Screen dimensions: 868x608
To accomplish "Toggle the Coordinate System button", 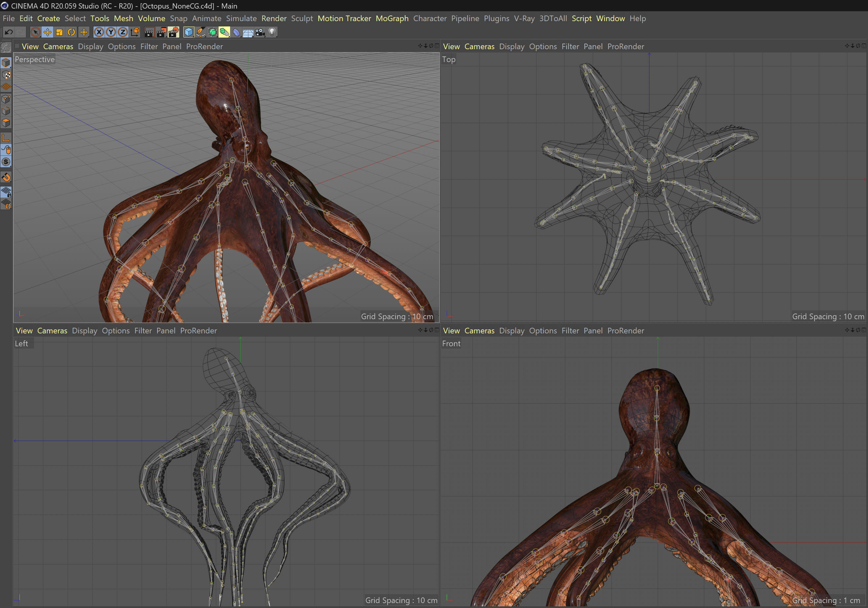I will point(135,32).
